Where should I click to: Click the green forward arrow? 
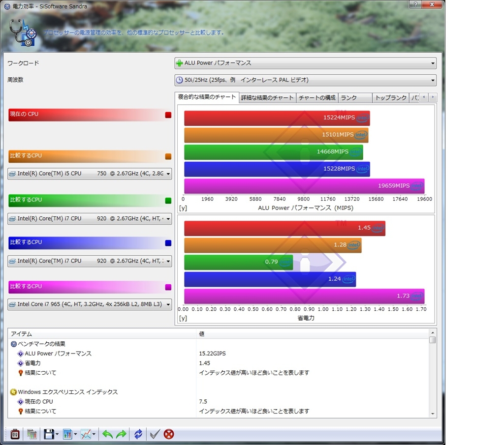[121, 434]
